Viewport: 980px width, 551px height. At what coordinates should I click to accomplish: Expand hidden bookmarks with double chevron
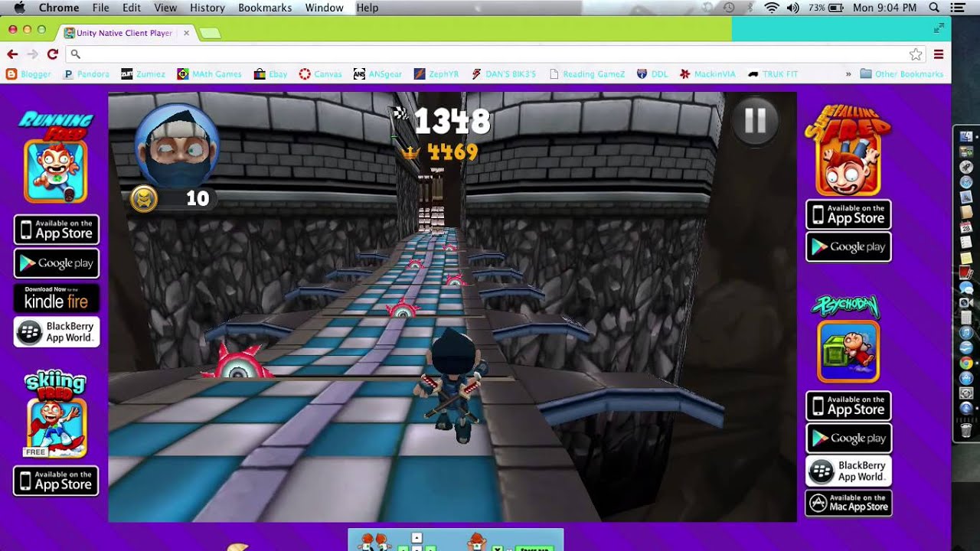pos(848,74)
